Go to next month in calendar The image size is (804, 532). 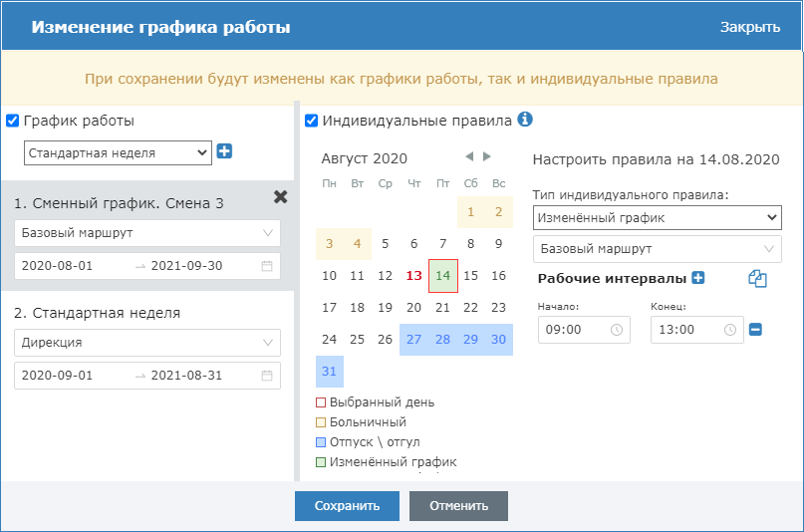pyautogui.click(x=487, y=156)
